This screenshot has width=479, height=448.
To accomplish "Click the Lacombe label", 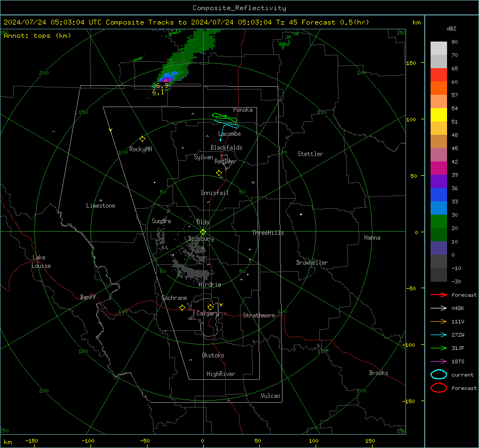I will 229,134.
